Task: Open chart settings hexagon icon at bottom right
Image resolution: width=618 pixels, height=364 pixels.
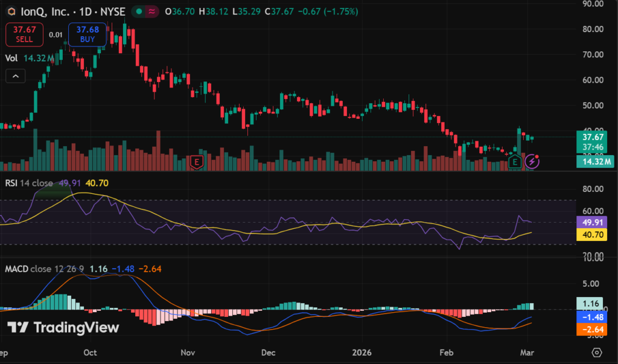Action: pyautogui.click(x=597, y=352)
